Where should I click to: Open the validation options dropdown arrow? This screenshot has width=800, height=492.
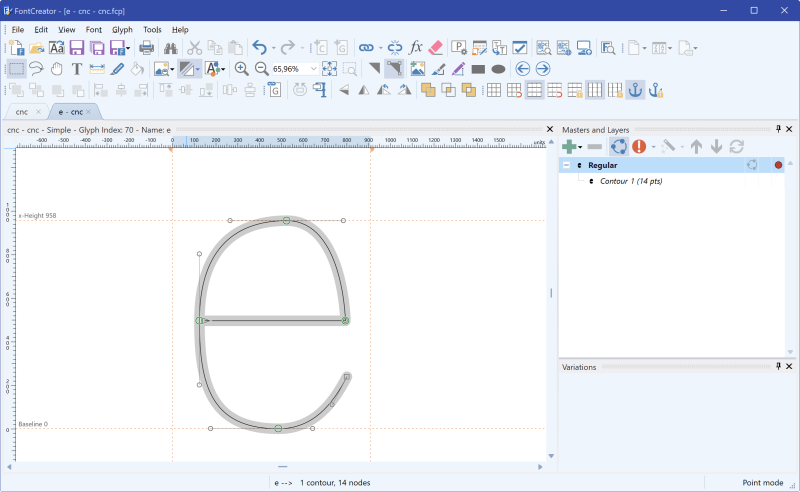click(x=654, y=147)
